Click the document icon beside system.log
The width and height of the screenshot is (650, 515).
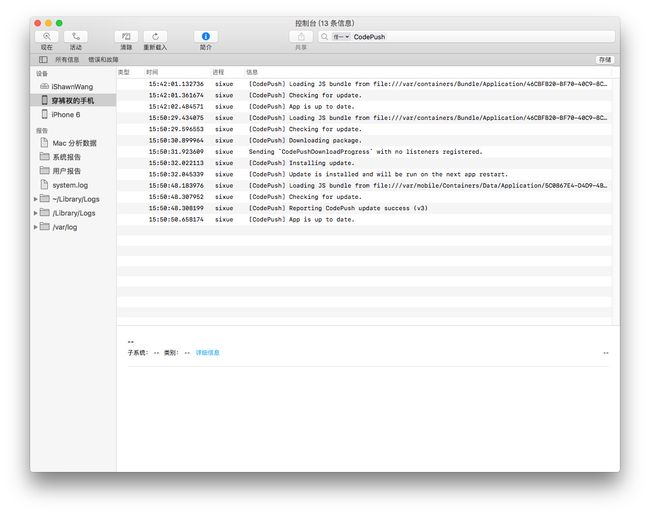click(44, 185)
